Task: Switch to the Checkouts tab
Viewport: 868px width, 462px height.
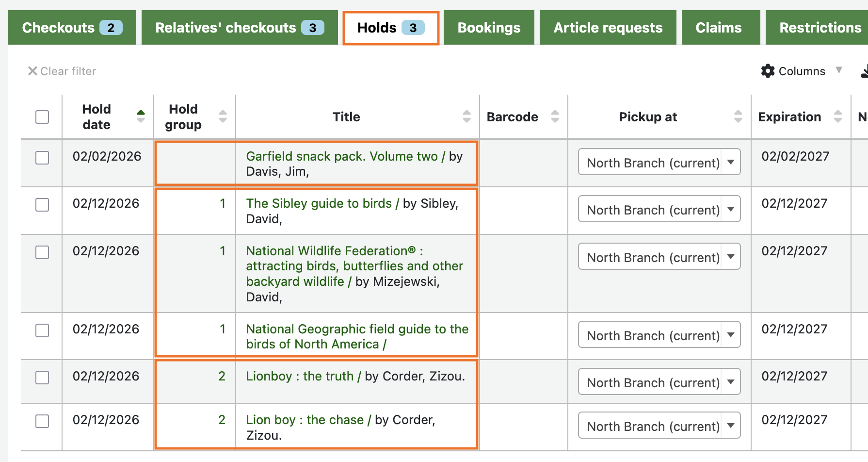Action: click(72, 28)
